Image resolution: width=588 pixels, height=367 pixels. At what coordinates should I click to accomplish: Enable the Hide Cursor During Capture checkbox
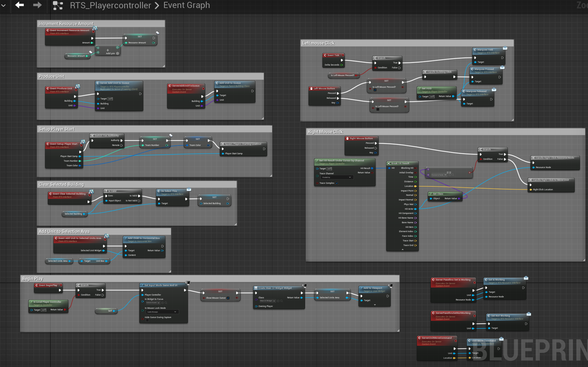(147, 321)
